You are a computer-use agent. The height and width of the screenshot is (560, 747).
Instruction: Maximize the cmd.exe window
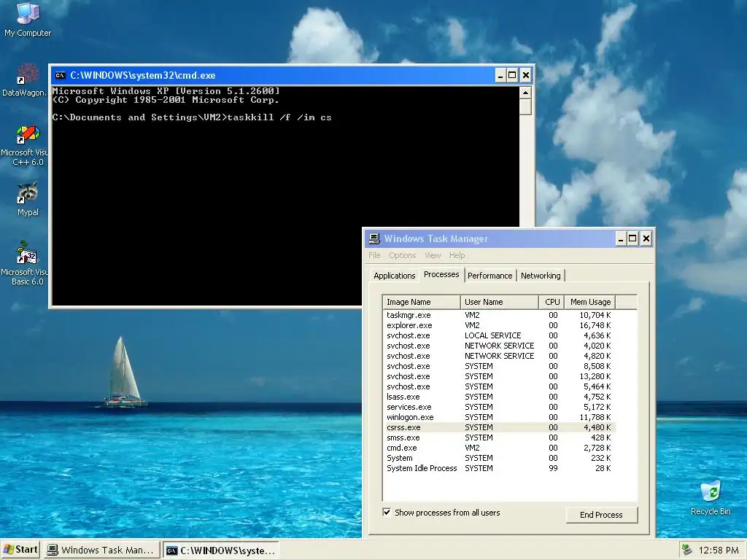point(512,75)
